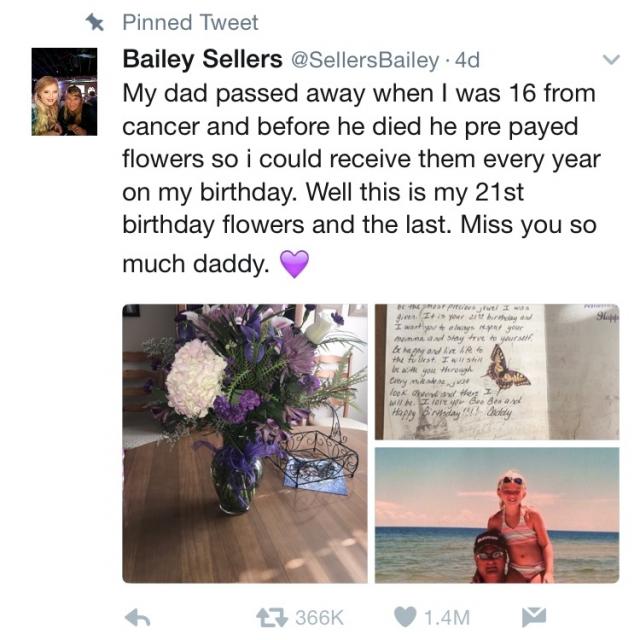This screenshot has height=640, width=640.
Task: Click the purple heart emoji
Action: point(294,264)
